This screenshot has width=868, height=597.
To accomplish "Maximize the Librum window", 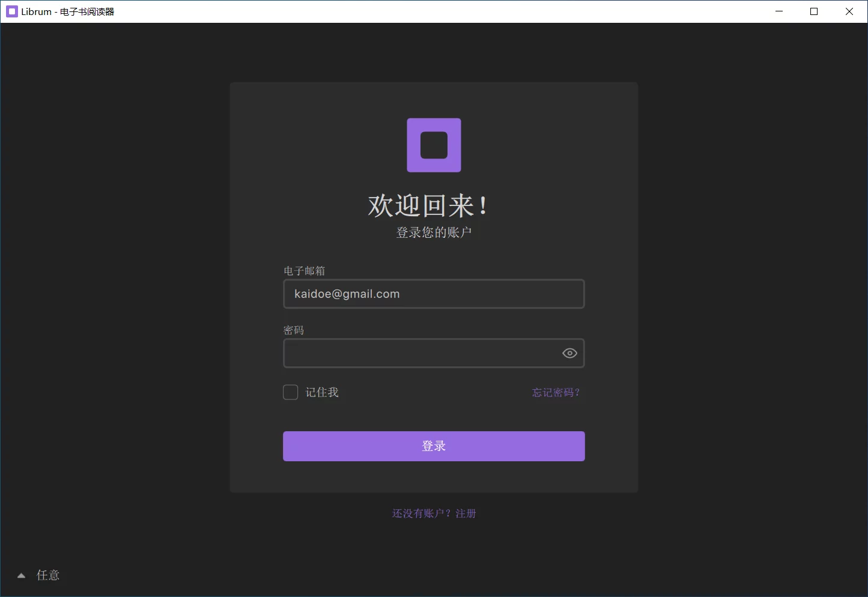I will pyautogui.click(x=814, y=11).
